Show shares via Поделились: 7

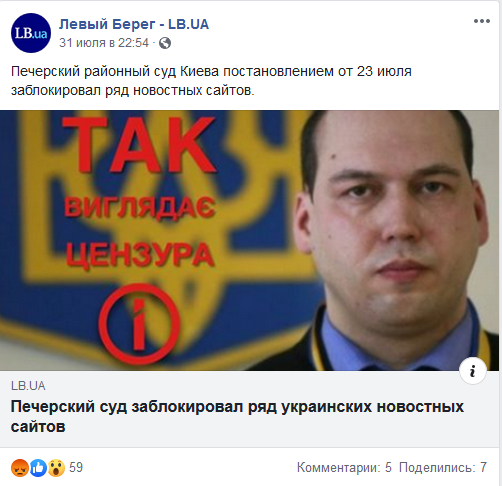(x=443, y=467)
